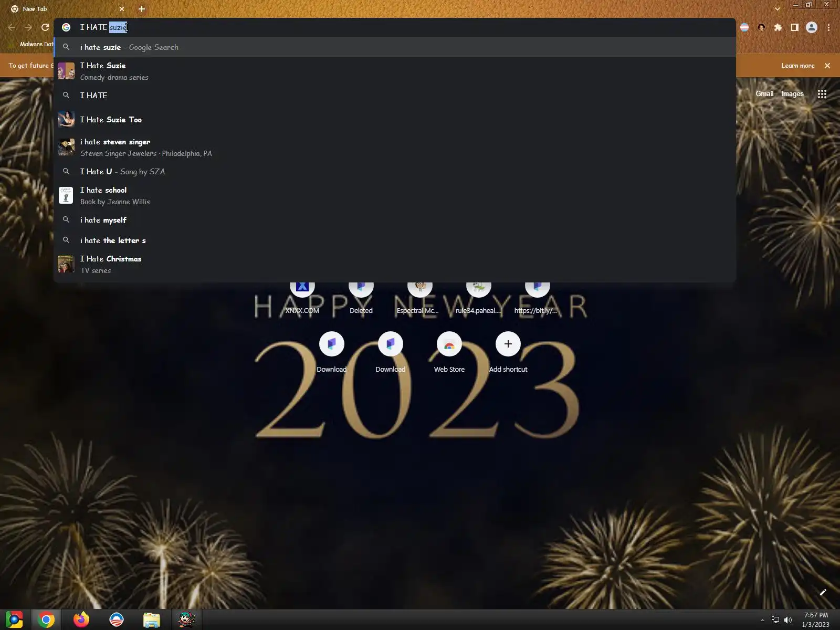Screen dimensions: 840x630
Task: Pick 'I hate school' book suggestion
Action: [x=395, y=196]
